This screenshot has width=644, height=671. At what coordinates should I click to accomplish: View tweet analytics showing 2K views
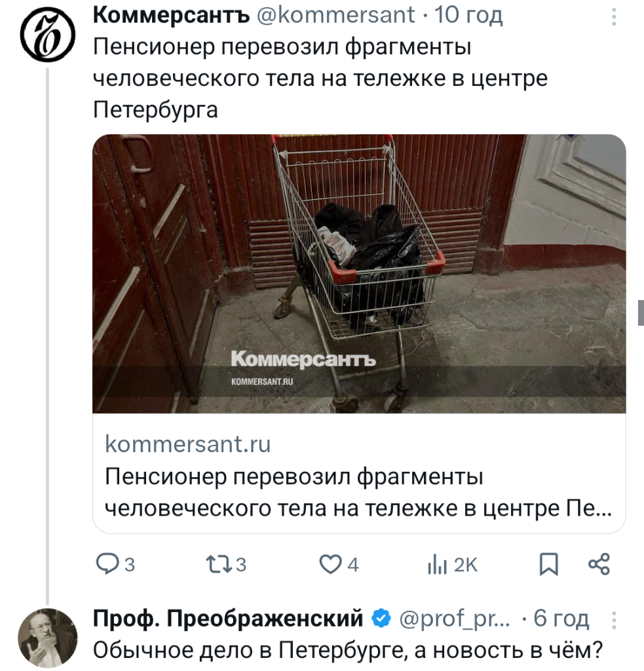point(437,565)
